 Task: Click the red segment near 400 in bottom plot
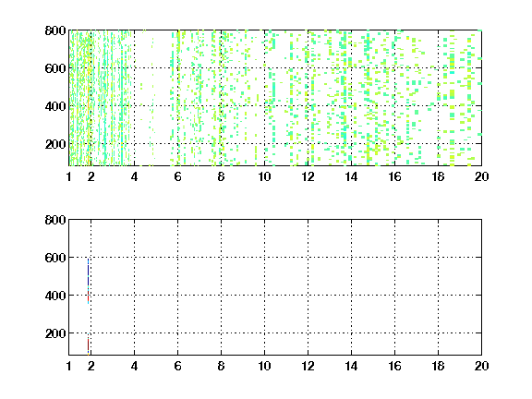[x=89, y=296]
